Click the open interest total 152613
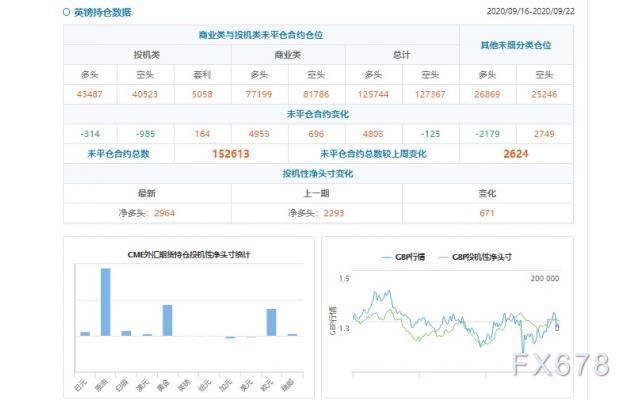Screen dimensions: 640x400 (231, 154)
